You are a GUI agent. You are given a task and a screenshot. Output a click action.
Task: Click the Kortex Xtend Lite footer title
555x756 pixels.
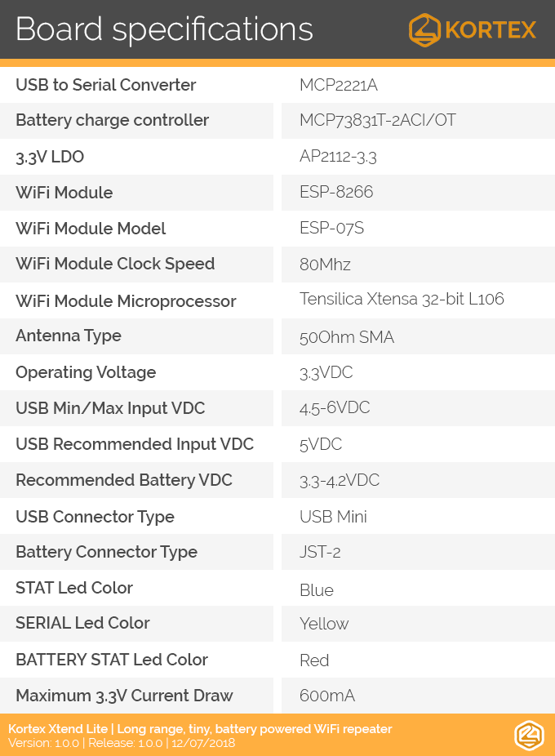pos(200,728)
